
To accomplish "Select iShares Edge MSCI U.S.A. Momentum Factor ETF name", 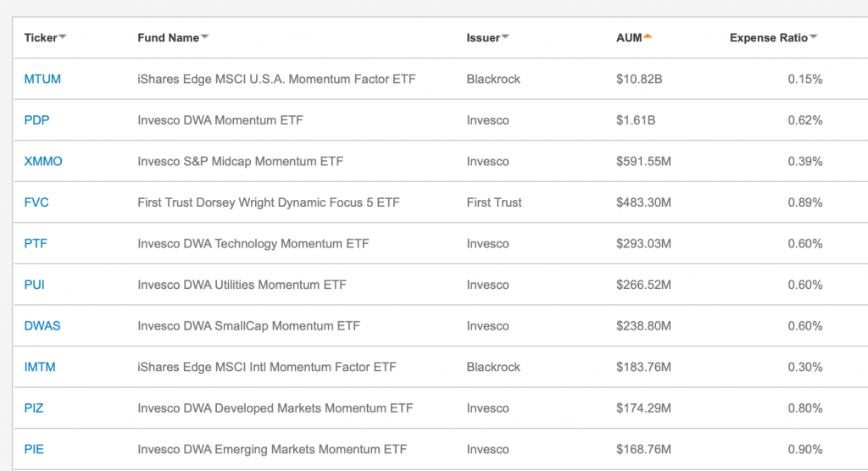I will pos(276,79).
